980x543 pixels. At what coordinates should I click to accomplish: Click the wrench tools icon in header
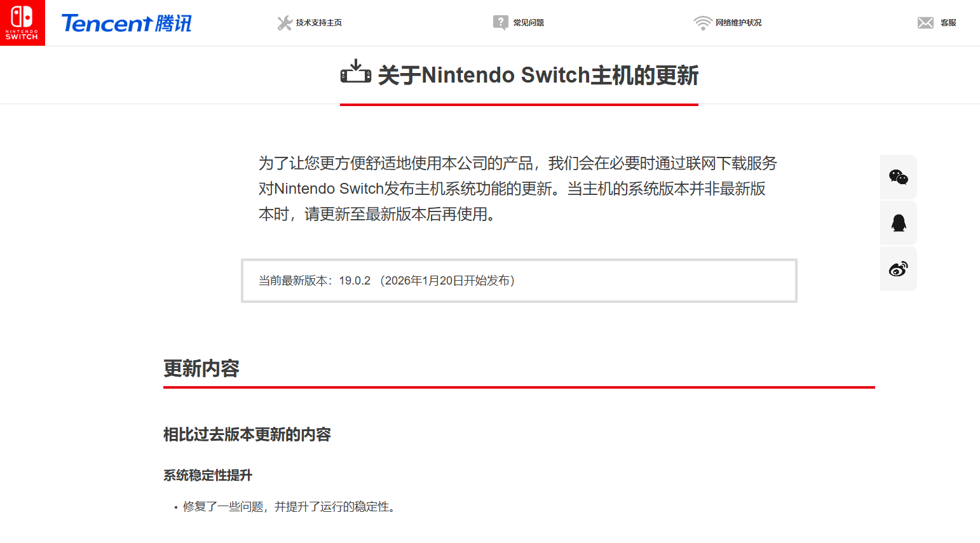point(284,23)
